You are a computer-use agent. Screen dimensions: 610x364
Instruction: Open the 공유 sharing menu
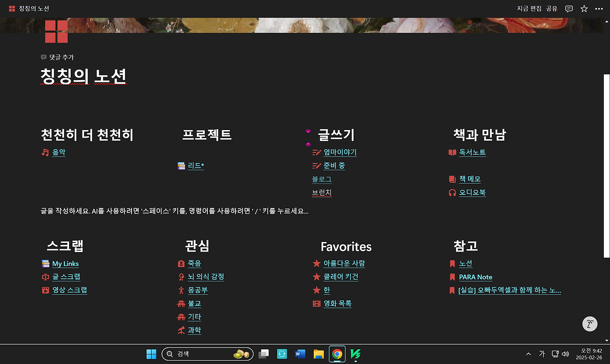pos(552,8)
